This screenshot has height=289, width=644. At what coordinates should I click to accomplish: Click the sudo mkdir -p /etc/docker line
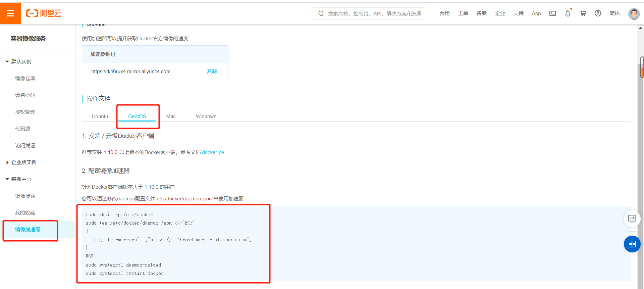tap(119, 214)
